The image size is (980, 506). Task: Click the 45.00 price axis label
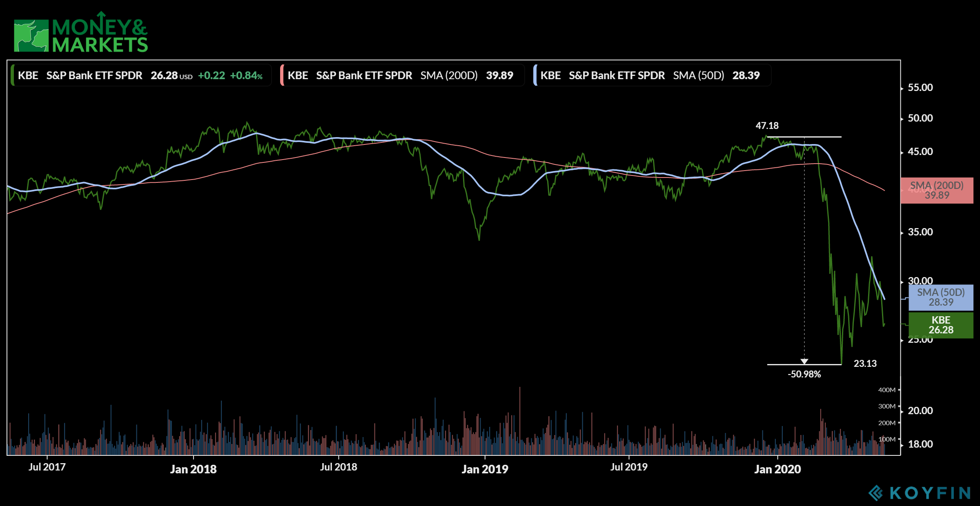click(920, 152)
